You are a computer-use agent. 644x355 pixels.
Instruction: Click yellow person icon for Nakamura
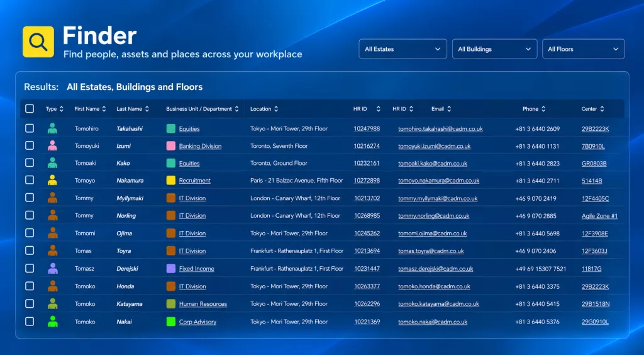(52, 180)
